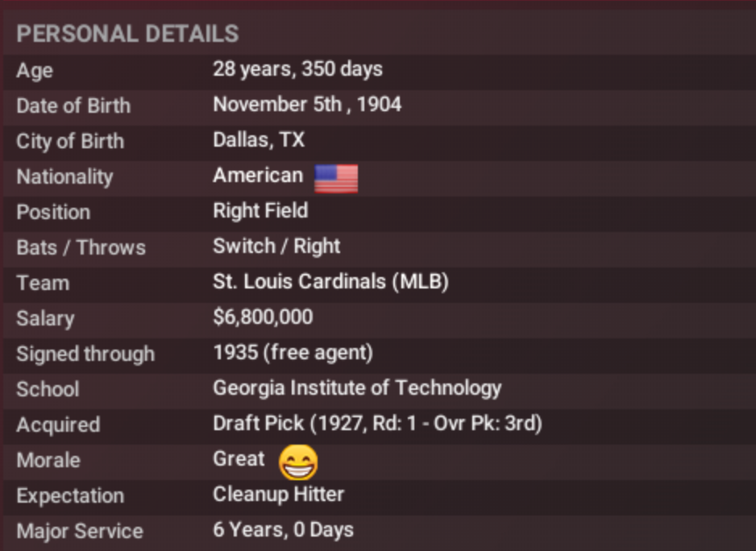Click the $6,800,000 salary value

tap(263, 317)
